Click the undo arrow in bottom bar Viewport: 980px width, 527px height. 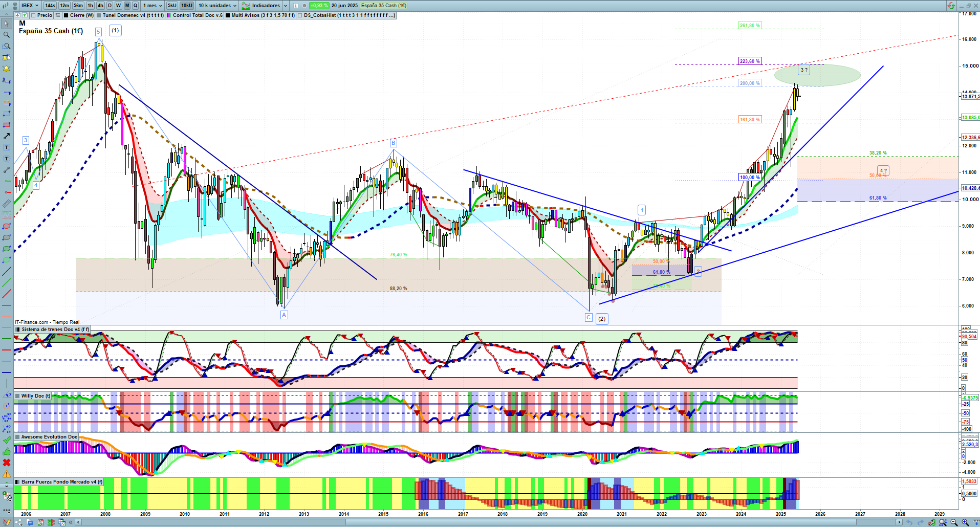pos(909,522)
